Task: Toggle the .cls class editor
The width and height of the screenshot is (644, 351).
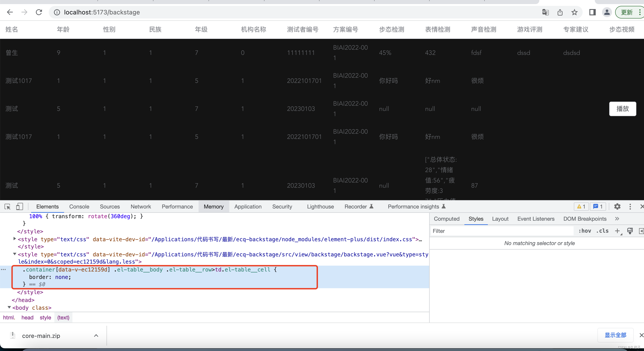Action: [602, 231]
